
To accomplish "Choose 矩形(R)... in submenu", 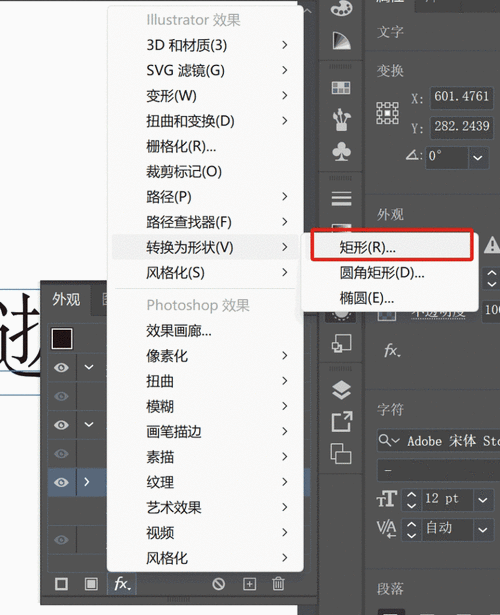I will pyautogui.click(x=392, y=247).
